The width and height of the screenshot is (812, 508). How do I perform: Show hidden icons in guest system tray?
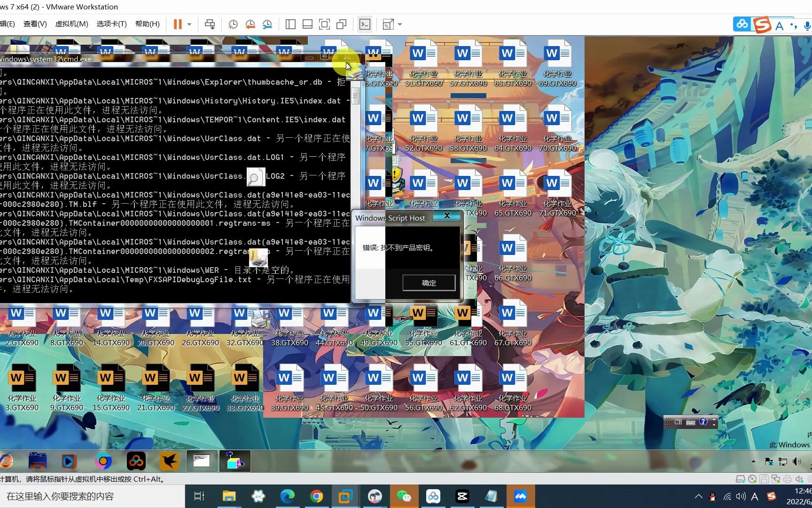click(x=754, y=461)
